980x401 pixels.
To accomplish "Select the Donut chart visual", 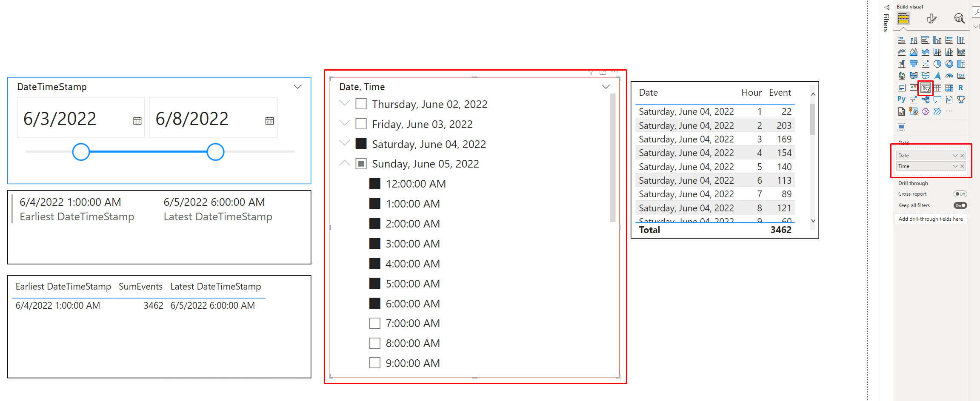I will [x=949, y=64].
